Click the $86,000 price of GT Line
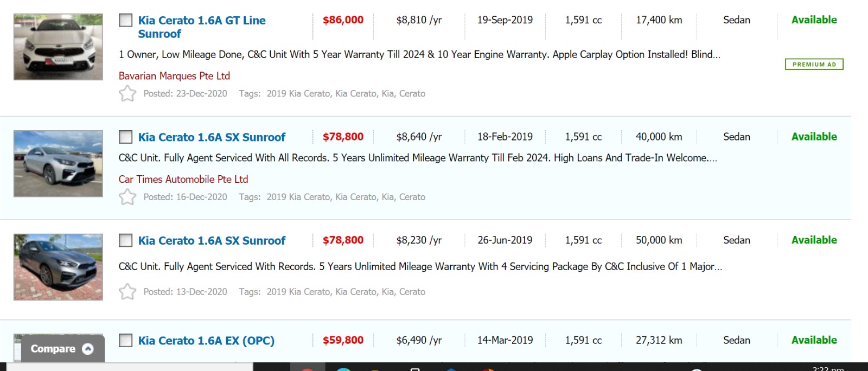868x371 pixels. click(343, 20)
